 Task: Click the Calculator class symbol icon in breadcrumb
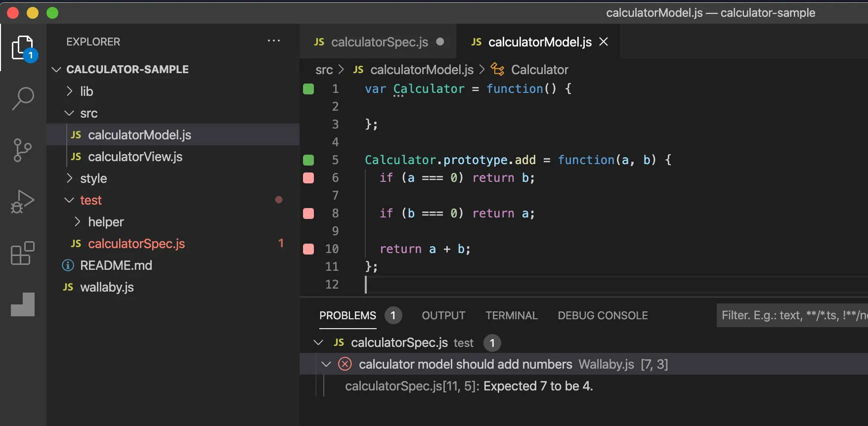point(497,70)
